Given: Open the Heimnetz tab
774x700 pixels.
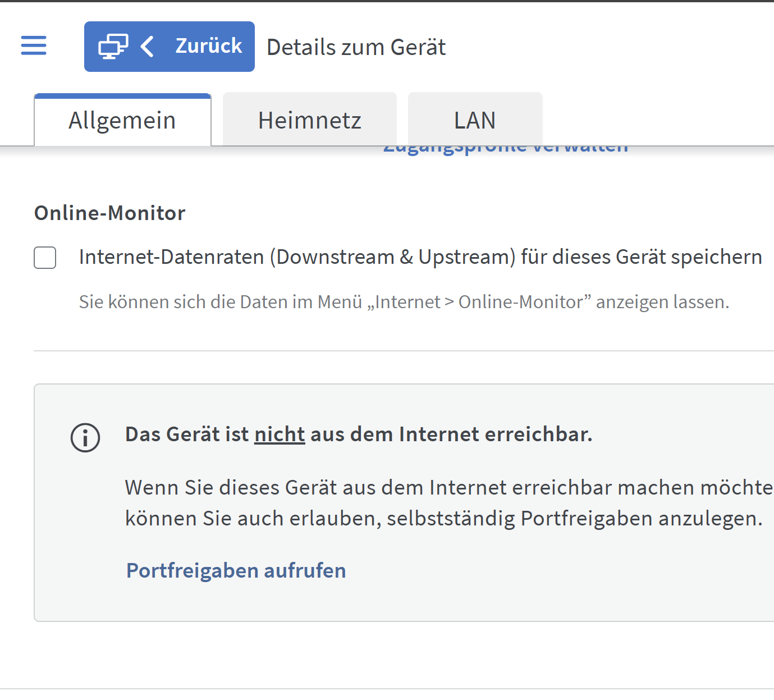Looking at the screenshot, I should click(309, 121).
